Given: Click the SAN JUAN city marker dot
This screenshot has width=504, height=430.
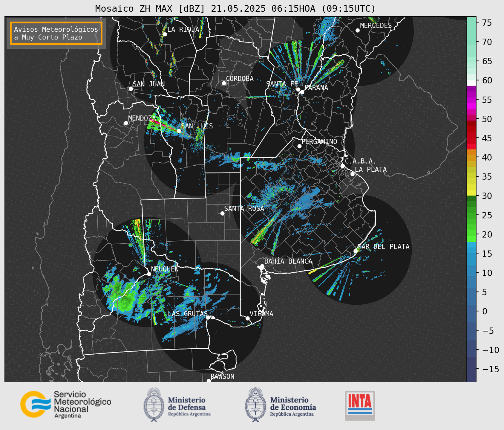Looking at the screenshot, I should point(131,89).
